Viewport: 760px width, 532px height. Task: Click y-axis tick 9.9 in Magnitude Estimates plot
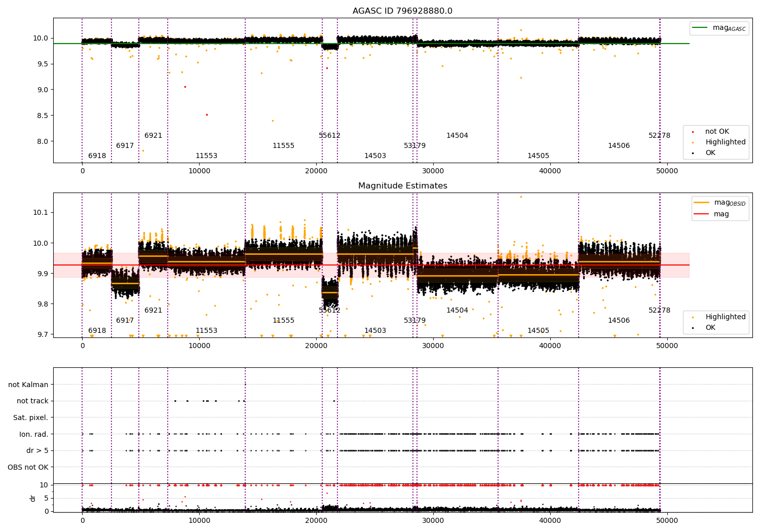[43, 274]
